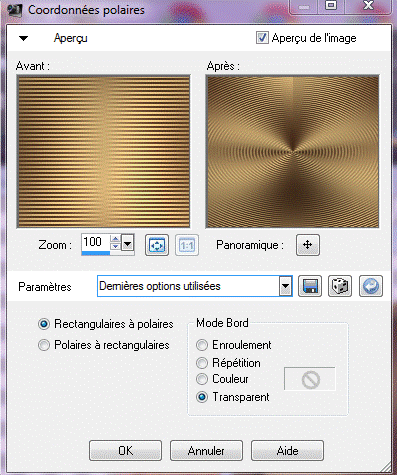Click the Mode Bord group label
Image resolution: width=397 pixels, height=475 pixels.
tap(222, 323)
